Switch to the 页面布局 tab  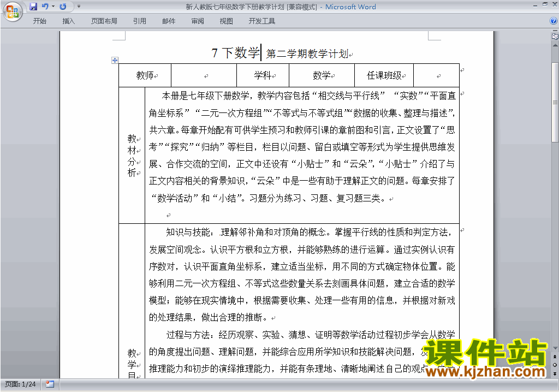coord(104,21)
